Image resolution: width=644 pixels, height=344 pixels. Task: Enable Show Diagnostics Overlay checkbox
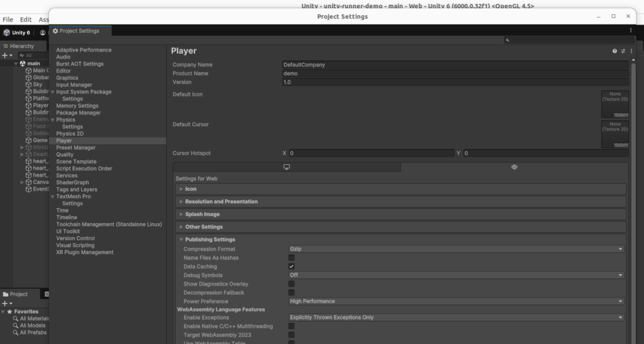pos(291,284)
